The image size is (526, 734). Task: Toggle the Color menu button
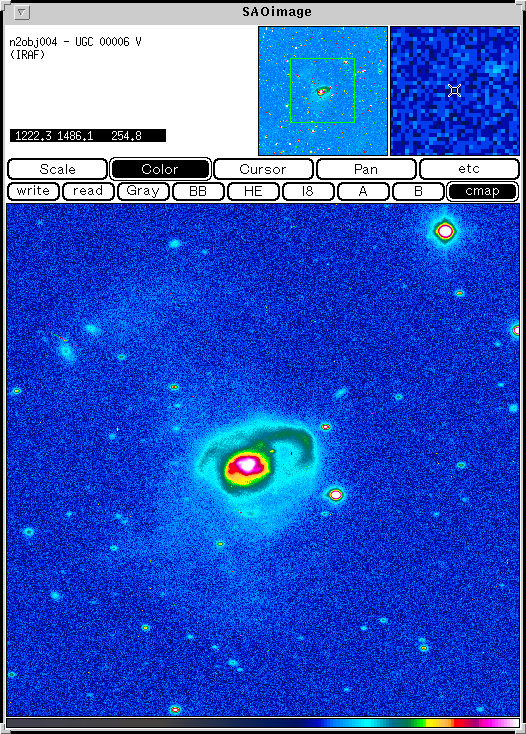(x=160, y=169)
